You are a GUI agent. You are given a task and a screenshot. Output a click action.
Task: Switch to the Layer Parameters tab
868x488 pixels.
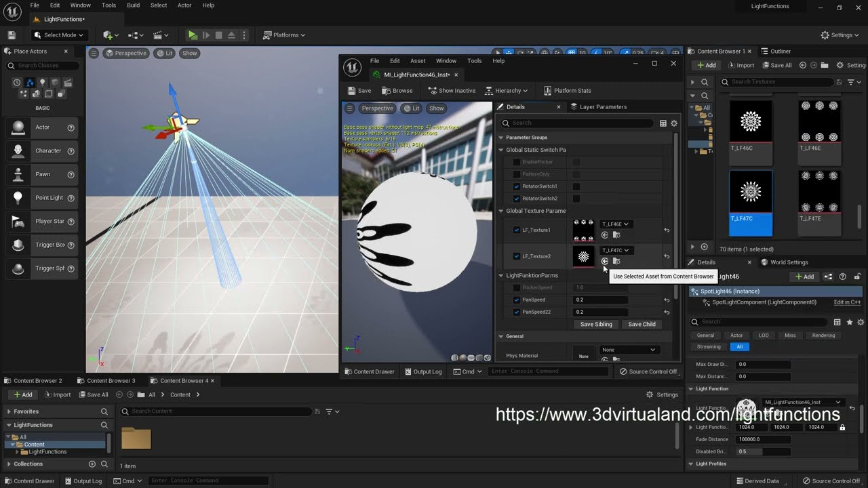(598, 107)
